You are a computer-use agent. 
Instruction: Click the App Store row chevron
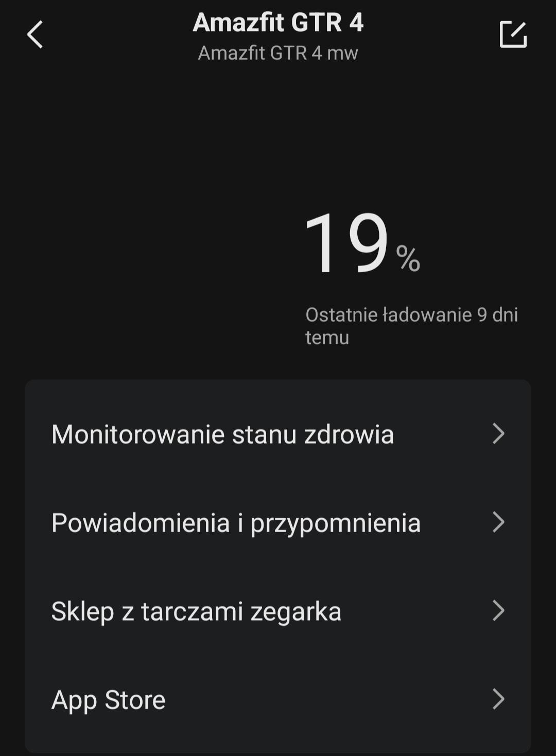498,699
